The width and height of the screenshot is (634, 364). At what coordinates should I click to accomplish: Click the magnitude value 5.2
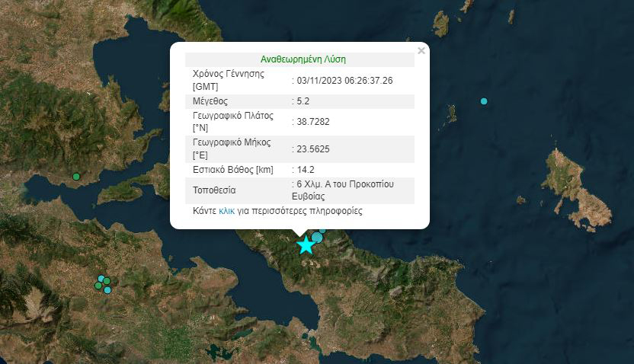tap(304, 101)
